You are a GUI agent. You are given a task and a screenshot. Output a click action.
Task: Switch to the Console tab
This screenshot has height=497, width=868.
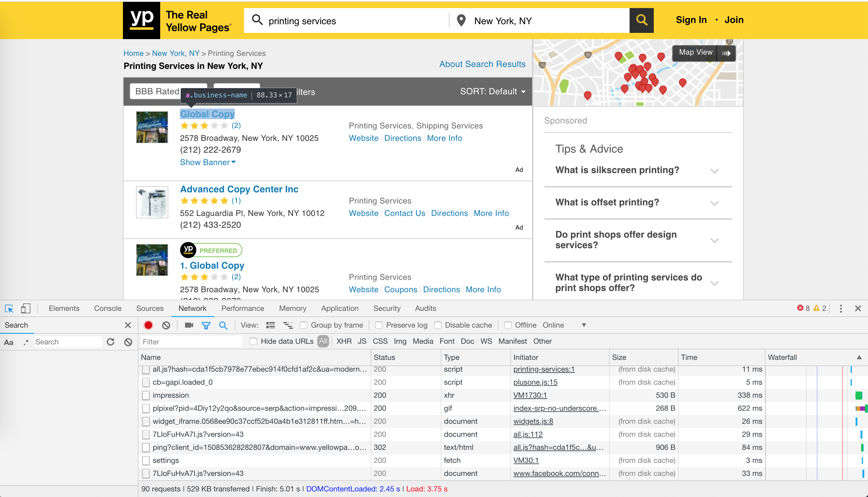coord(107,309)
